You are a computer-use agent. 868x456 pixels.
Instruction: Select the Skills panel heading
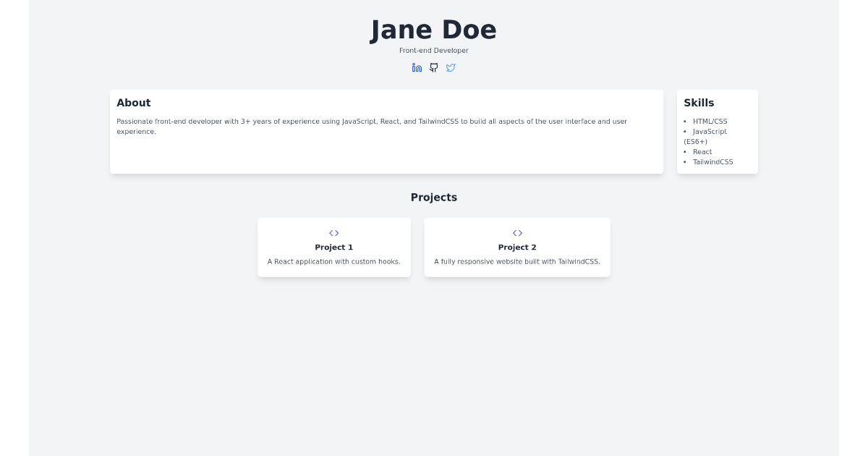(697, 103)
